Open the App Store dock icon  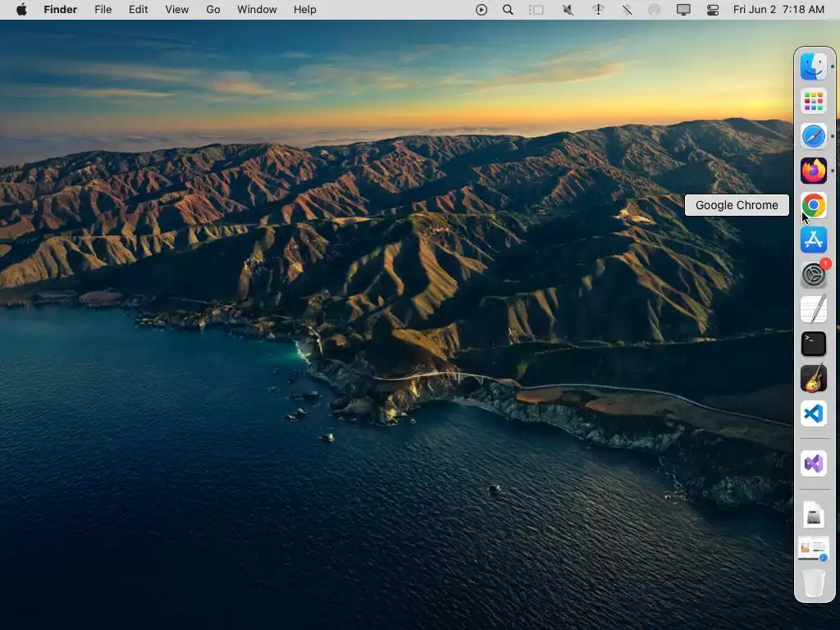click(x=814, y=240)
